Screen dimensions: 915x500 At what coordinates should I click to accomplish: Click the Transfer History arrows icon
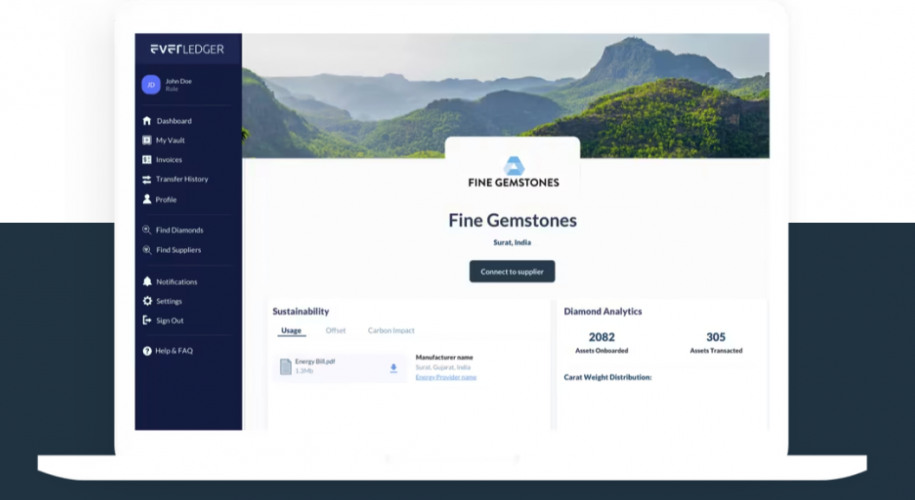point(147,179)
